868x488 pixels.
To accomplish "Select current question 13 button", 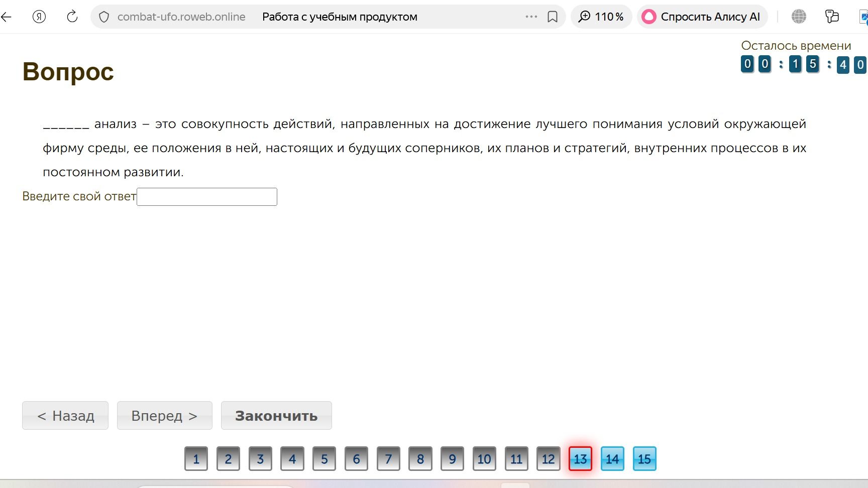I will (x=581, y=458).
